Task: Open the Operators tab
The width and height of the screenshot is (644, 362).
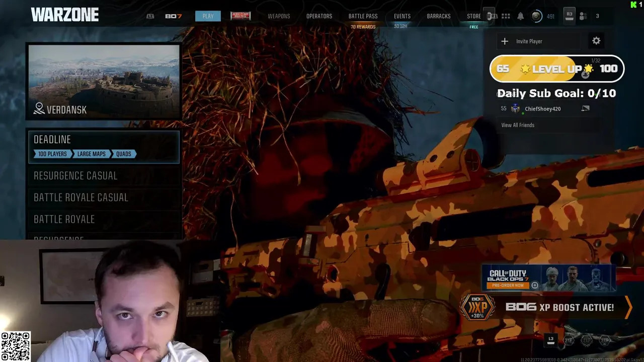Action: pyautogui.click(x=319, y=16)
